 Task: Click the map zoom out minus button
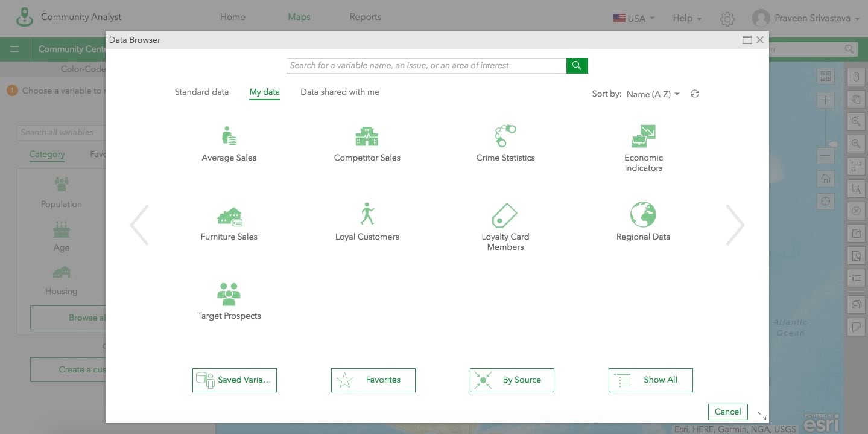826,156
